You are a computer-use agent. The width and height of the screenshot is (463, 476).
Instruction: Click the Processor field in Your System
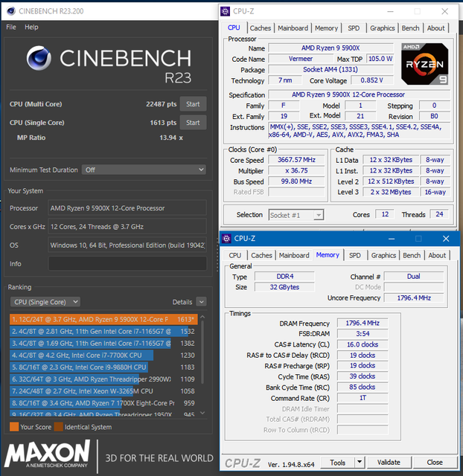127,208
